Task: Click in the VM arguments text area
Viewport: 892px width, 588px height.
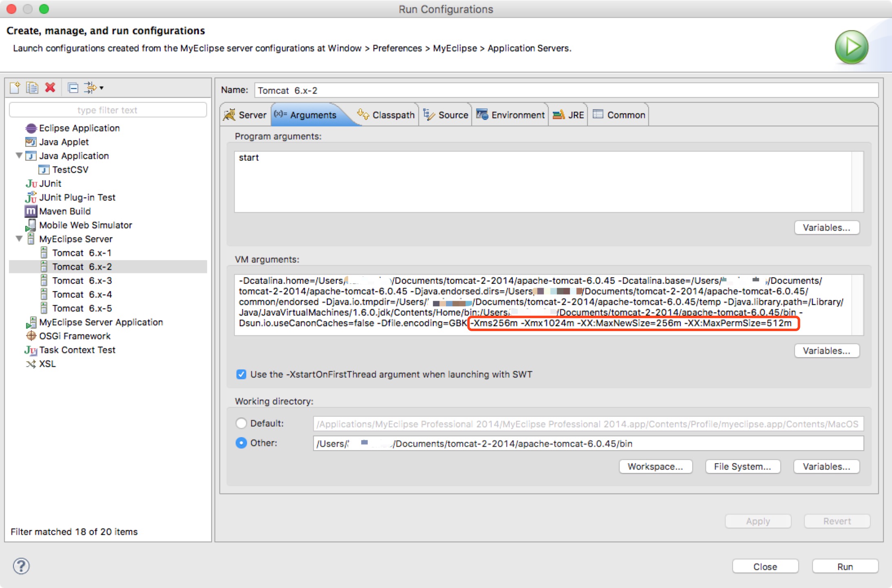Action: click(x=543, y=305)
